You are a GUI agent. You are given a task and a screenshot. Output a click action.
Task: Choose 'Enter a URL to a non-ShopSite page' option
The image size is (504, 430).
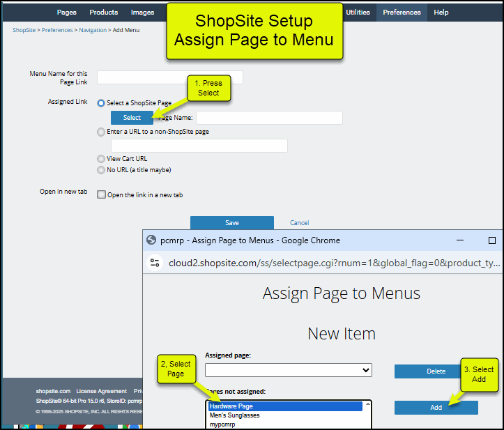point(102,131)
